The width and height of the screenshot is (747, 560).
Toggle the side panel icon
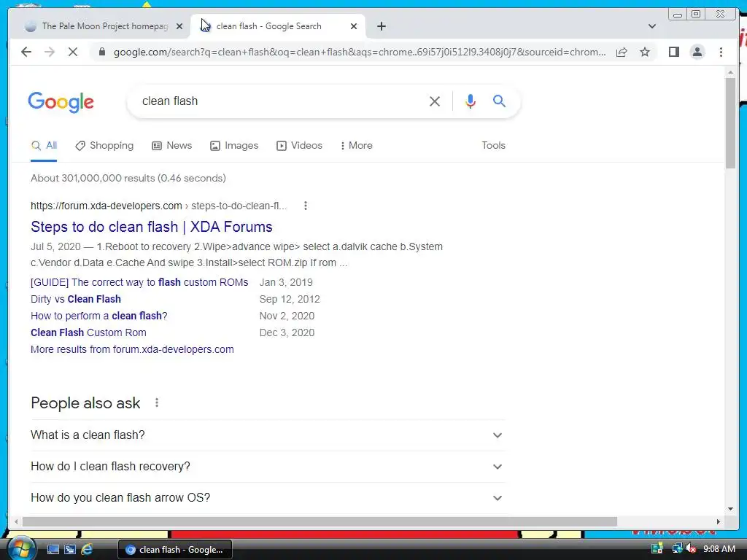click(673, 52)
